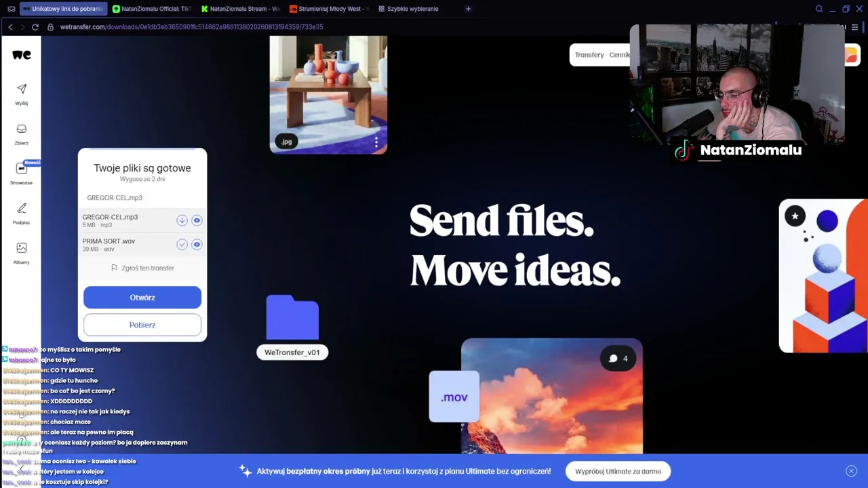The image size is (868, 488).
Task: Click the .jpg file type badge
Action: (287, 142)
